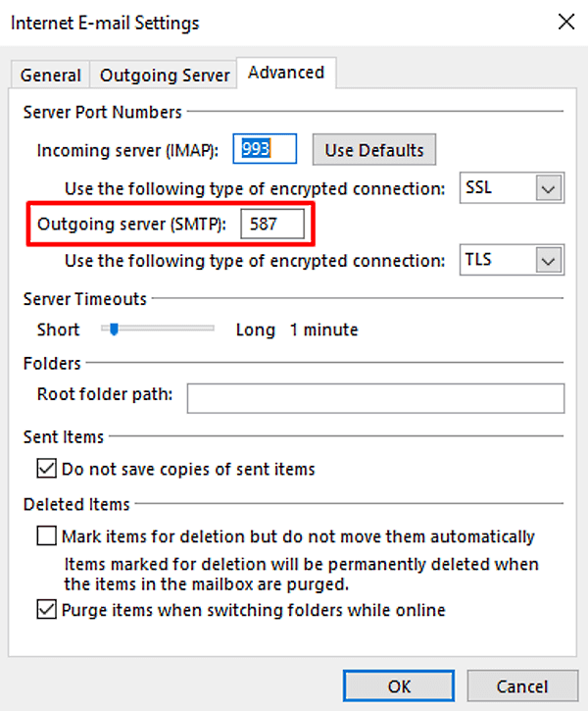Click the Cancel button
The image size is (588, 711).
(x=522, y=686)
